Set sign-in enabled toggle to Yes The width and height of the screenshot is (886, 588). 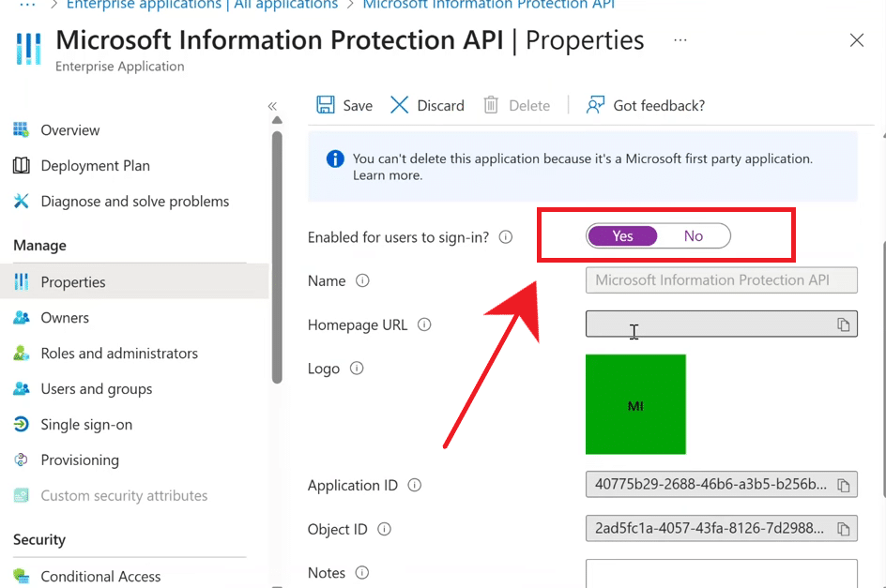click(623, 236)
